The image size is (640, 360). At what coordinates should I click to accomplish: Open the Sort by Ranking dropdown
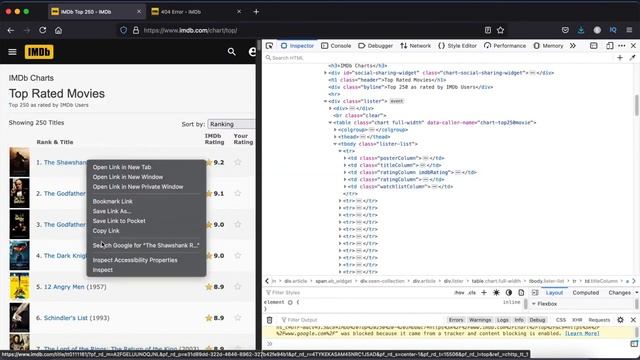(x=231, y=124)
